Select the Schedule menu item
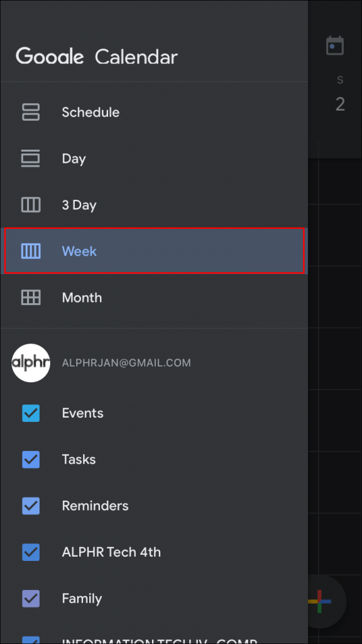The height and width of the screenshot is (644, 362). point(154,112)
